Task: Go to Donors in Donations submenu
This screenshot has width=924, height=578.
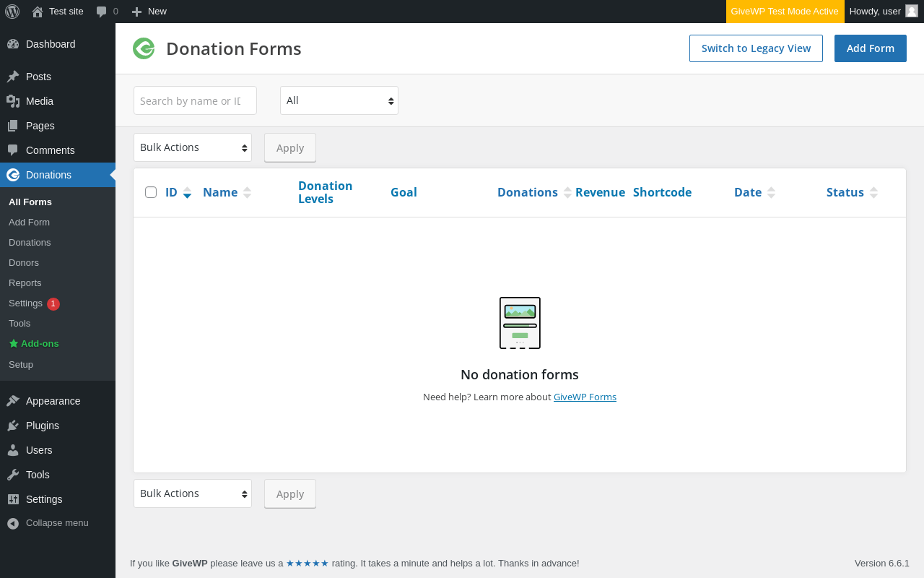Action: [x=24, y=263]
